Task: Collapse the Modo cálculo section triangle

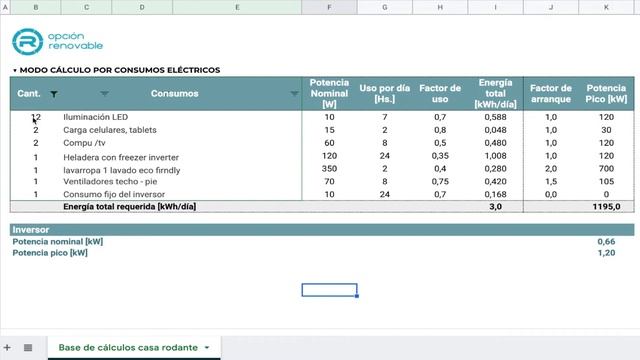Action: point(15,71)
